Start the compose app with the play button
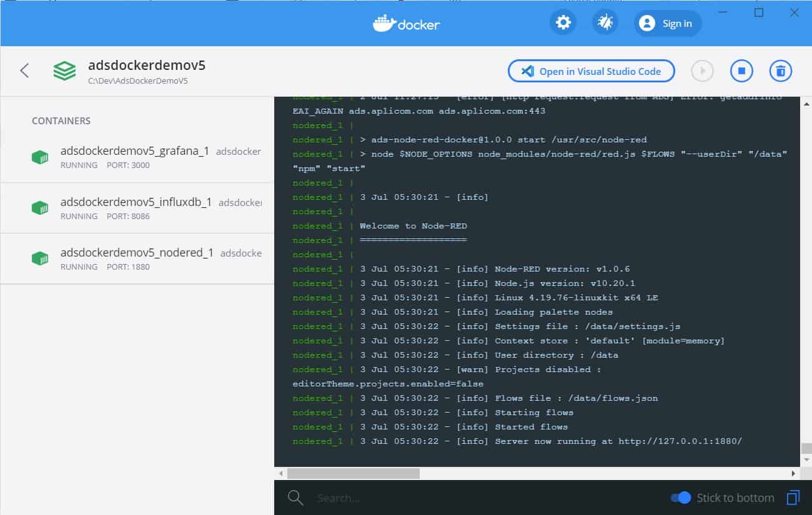The height and width of the screenshot is (515, 812). [703, 71]
